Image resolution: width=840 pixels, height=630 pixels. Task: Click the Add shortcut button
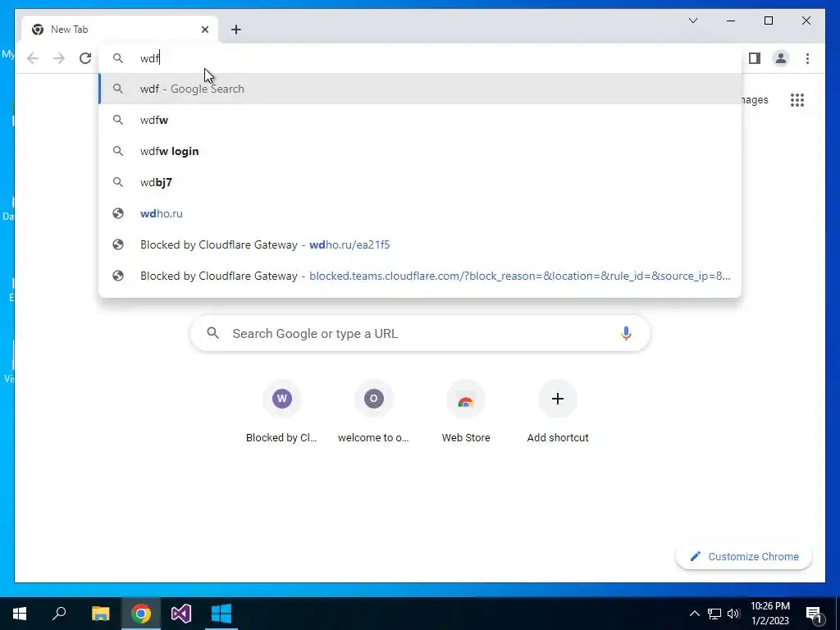[x=558, y=413]
